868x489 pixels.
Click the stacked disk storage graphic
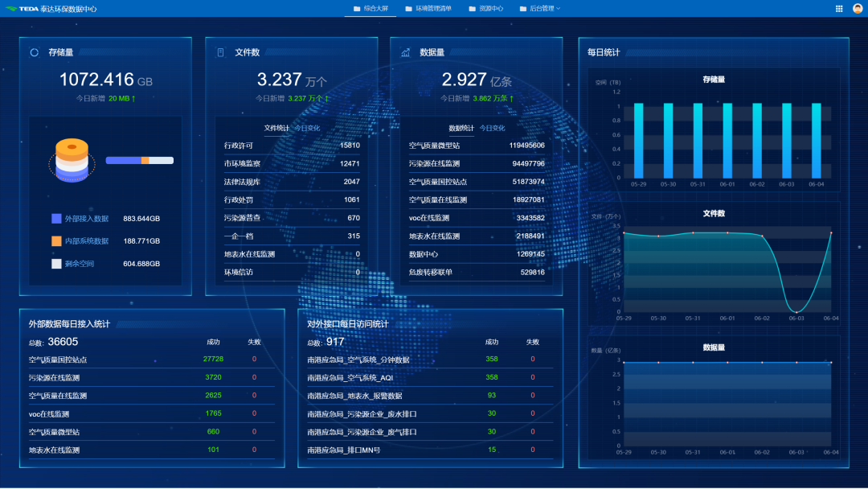point(72,158)
